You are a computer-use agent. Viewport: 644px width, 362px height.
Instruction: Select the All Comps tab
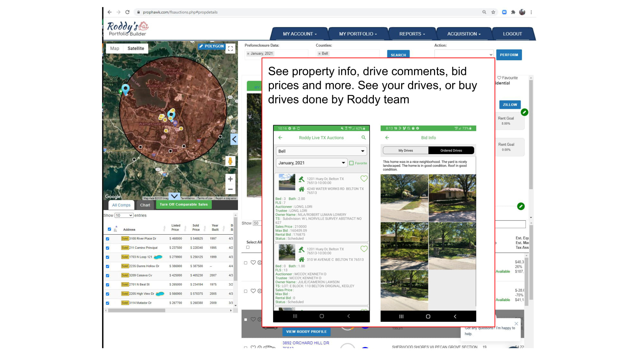(121, 205)
